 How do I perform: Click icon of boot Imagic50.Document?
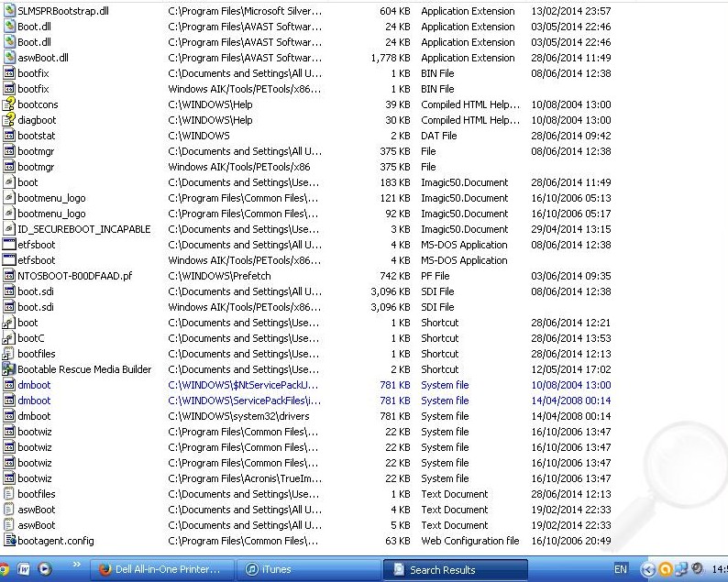pos(9,182)
